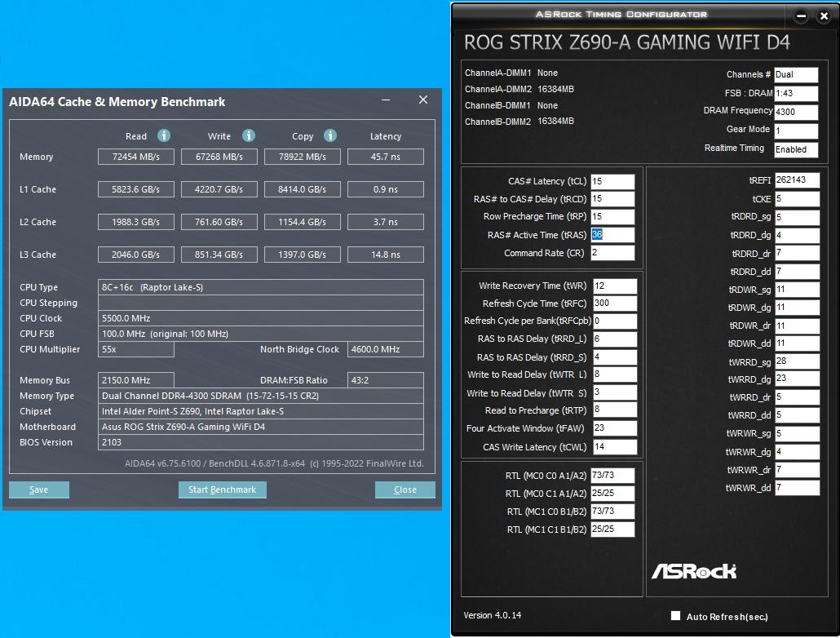Select the Command Rate (CR) field
The width and height of the screenshot is (840, 638).
pos(612,253)
